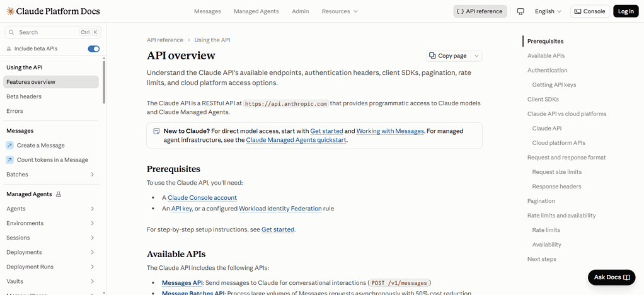Click the arrow icon next to Create a Message
Image resolution: width=644 pixels, height=295 pixels.
tap(10, 146)
